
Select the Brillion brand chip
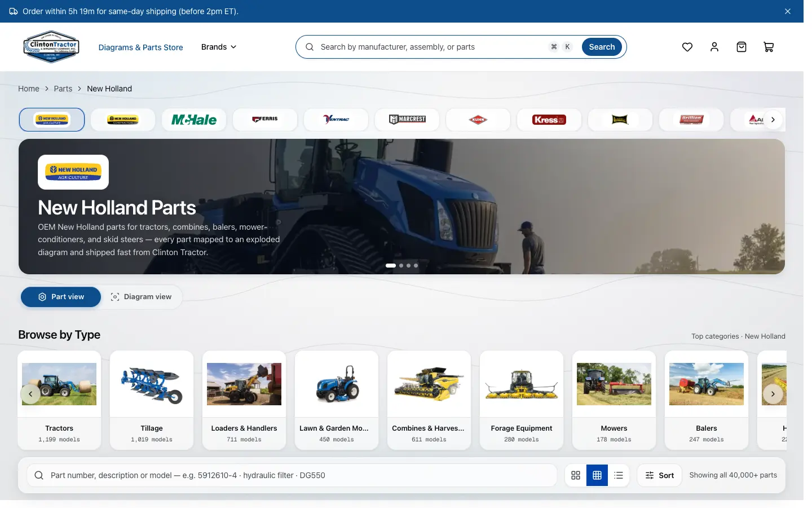click(x=691, y=120)
